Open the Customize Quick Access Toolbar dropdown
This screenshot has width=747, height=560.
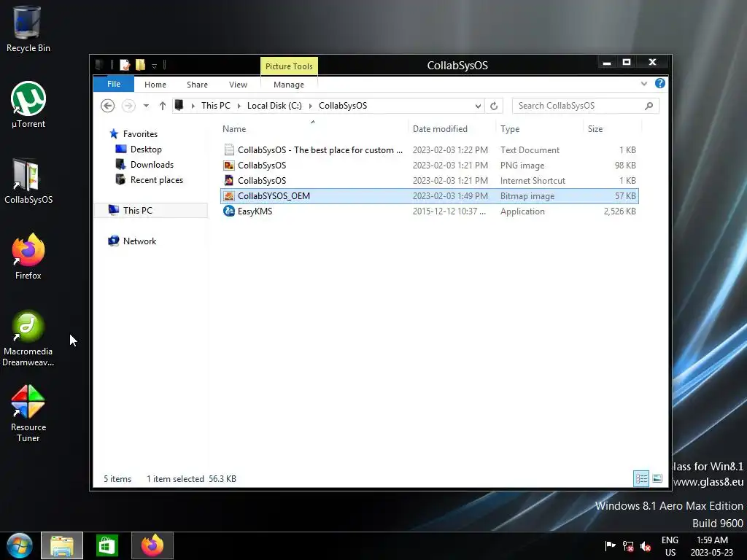click(155, 66)
